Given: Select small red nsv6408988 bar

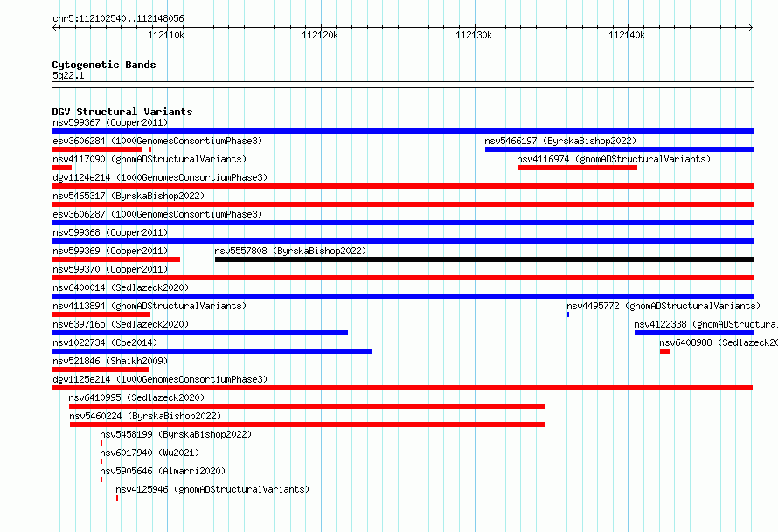Looking at the screenshot, I should (x=664, y=351).
